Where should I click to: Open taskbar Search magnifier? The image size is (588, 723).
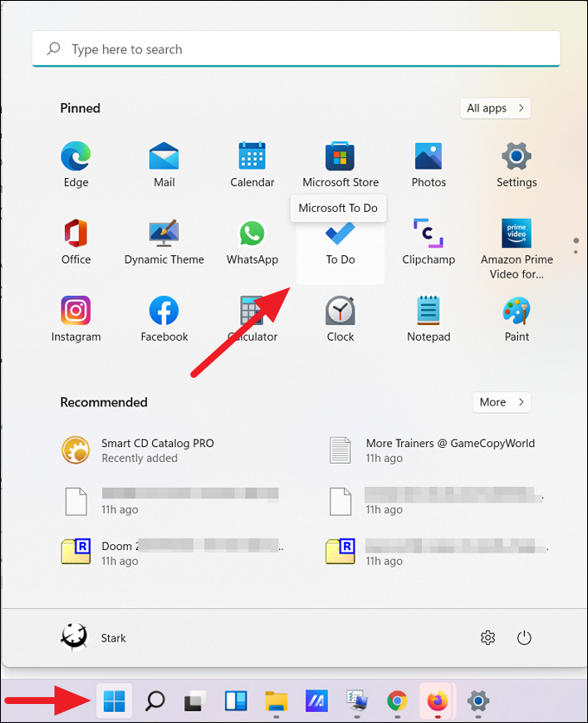pos(155,701)
